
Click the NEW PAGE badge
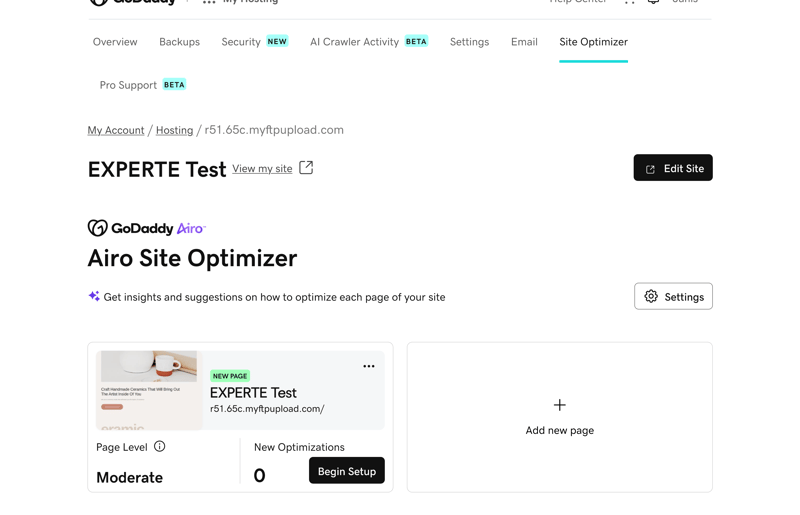(230, 376)
